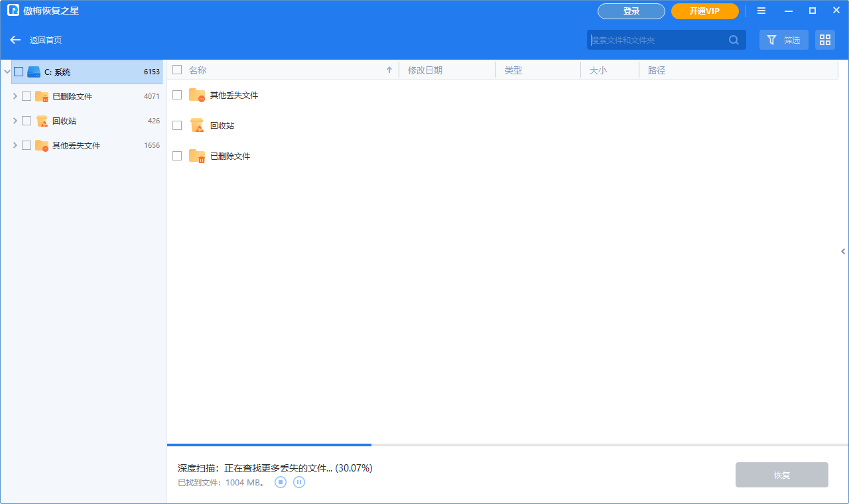Image resolution: width=849 pixels, height=504 pixels.
Task: Pause the scanning progress
Action: 298,482
